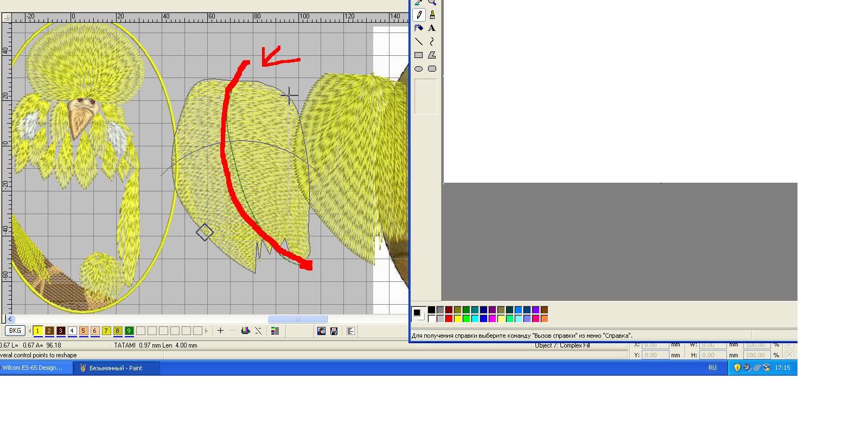Viewport: 868px width, 431px height.
Task: Click the RU language indicator
Action: [712, 368]
